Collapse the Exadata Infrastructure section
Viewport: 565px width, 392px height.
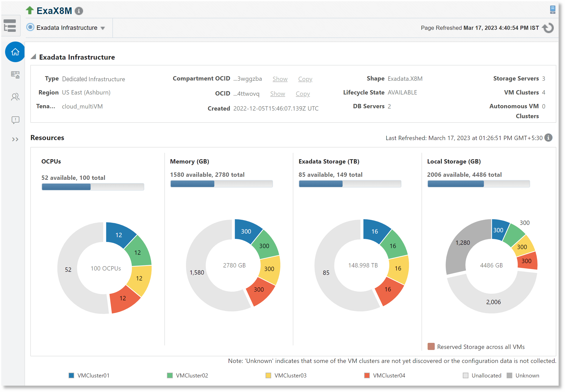(x=33, y=57)
